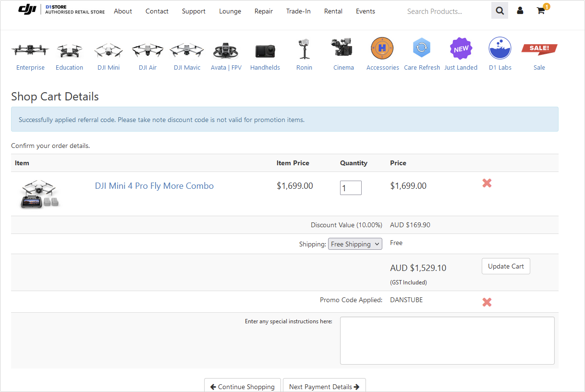The width and height of the screenshot is (585, 392).
Task: Select the DJI Mini category icon
Action: coord(109,50)
